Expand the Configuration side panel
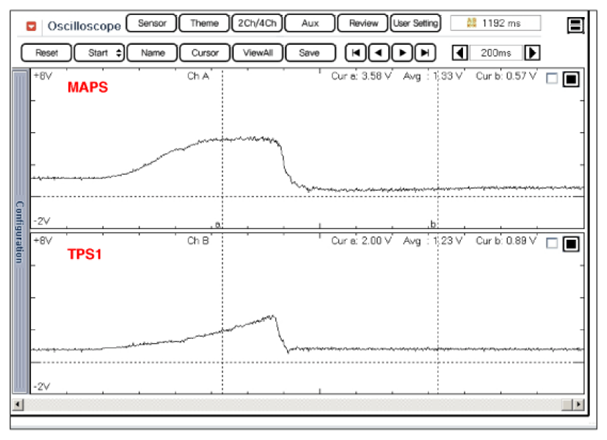607x440 pixels. 20,231
